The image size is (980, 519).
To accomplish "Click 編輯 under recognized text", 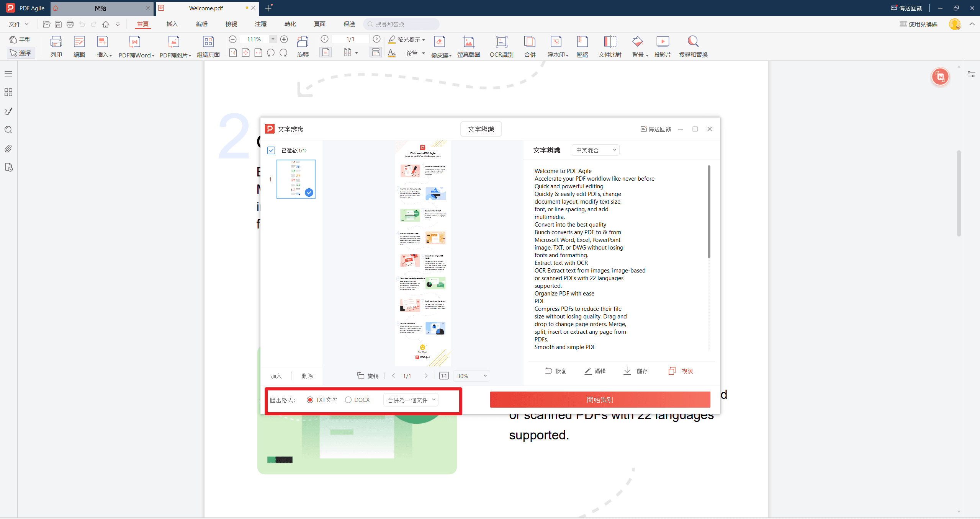I will coord(595,371).
